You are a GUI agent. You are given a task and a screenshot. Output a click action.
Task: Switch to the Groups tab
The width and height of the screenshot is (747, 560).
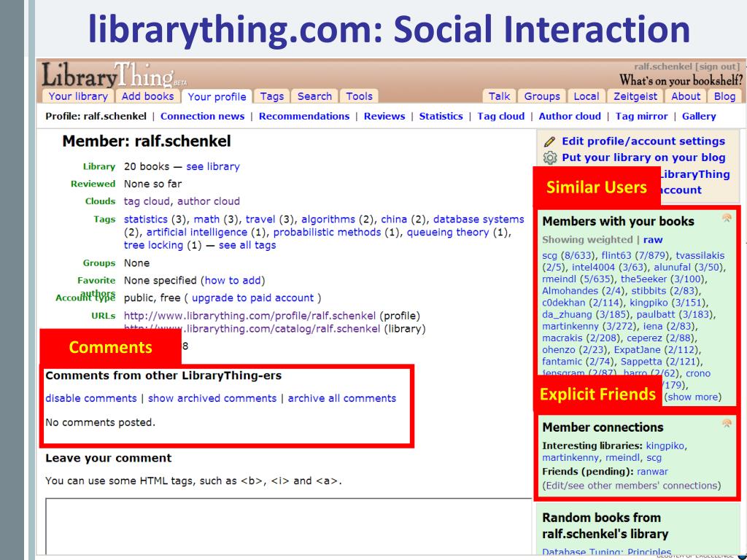[x=542, y=96]
